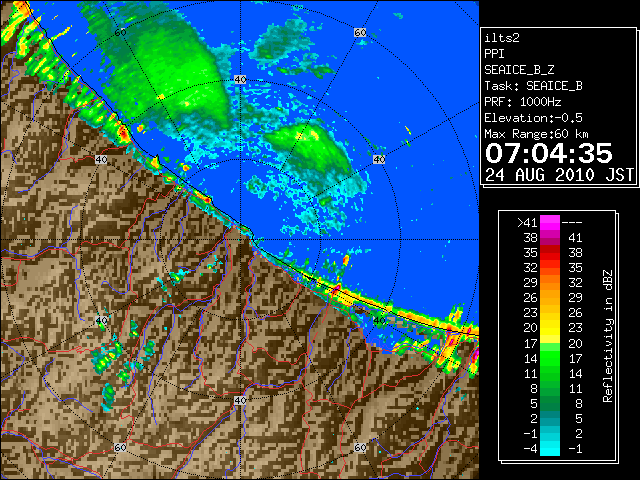Pick the magenta >41 dBZ color band
Screen dimensions: 640x480
550,222
